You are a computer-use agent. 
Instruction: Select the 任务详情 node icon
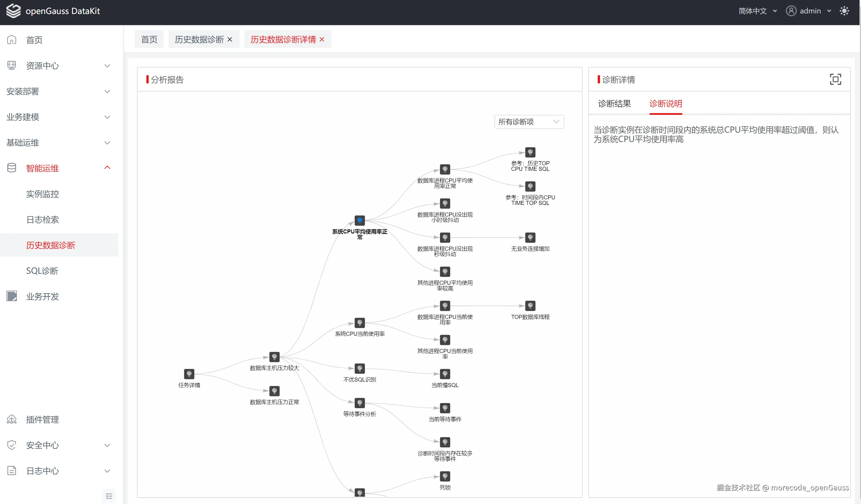pos(189,374)
